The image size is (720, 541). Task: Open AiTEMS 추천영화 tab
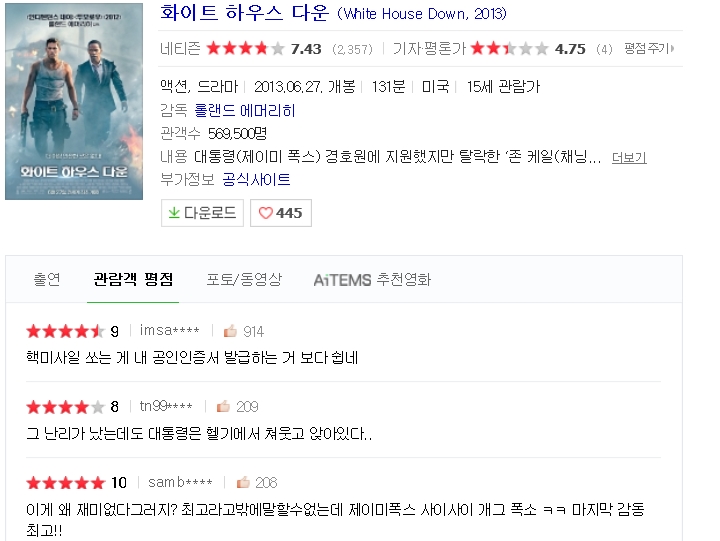click(372, 279)
